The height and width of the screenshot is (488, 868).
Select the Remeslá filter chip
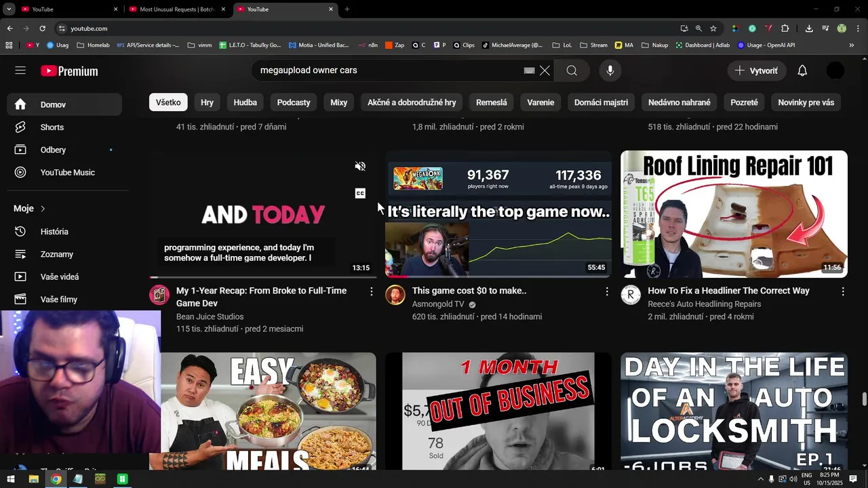pos(492,102)
